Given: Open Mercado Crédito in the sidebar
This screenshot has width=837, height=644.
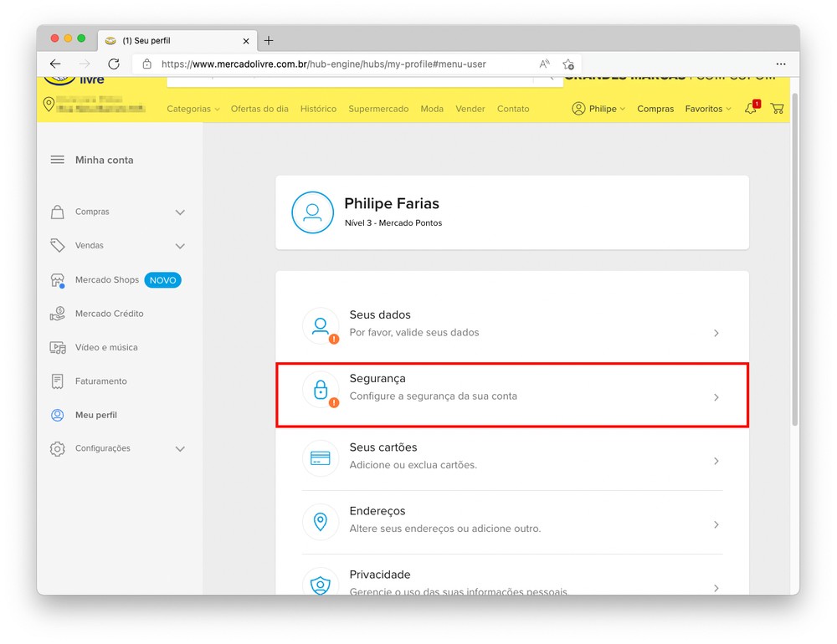Looking at the screenshot, I should [x=109, y=314].
